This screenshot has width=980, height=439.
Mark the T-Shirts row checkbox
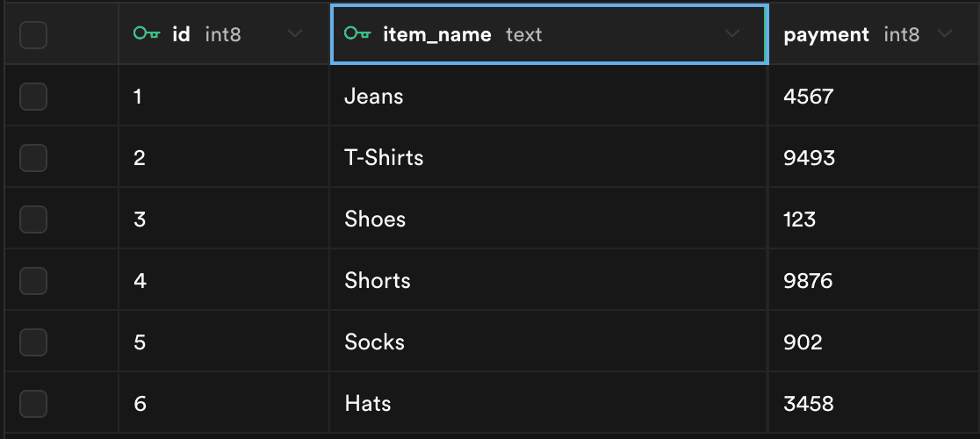(33, 158)
